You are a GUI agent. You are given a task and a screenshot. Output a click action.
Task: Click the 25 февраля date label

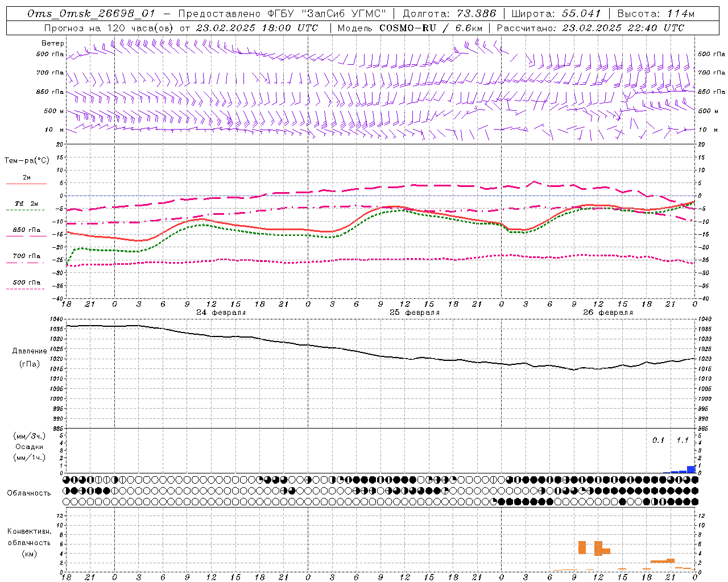point(415,313)
